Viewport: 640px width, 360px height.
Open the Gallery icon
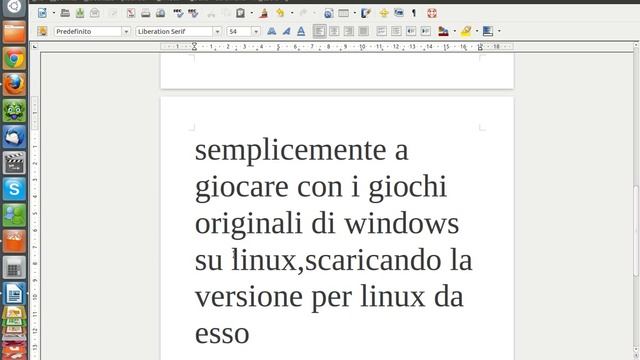point(399,13)
